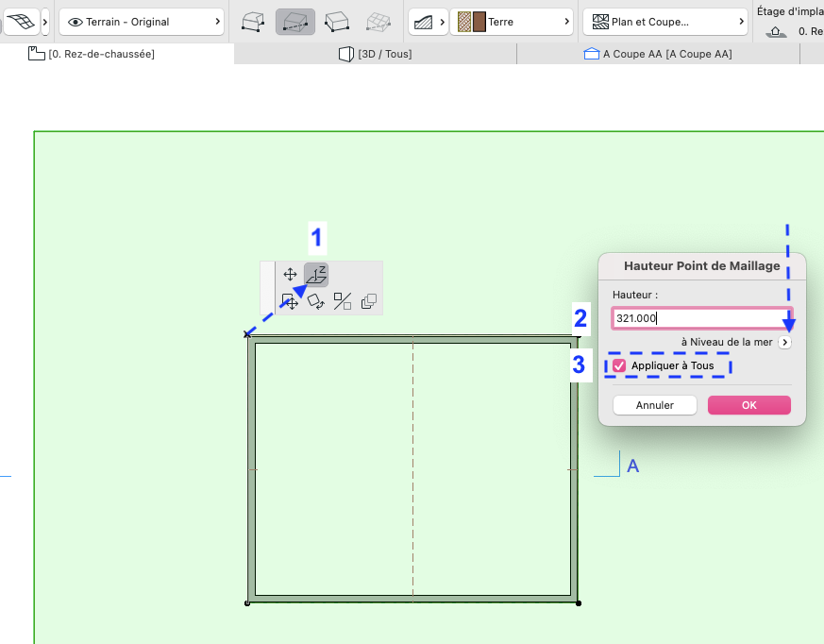The image size is (824, 644).
Task: Select the elevate mesh point Z icon
Action: pyautogui.click(x=316, y=275)
